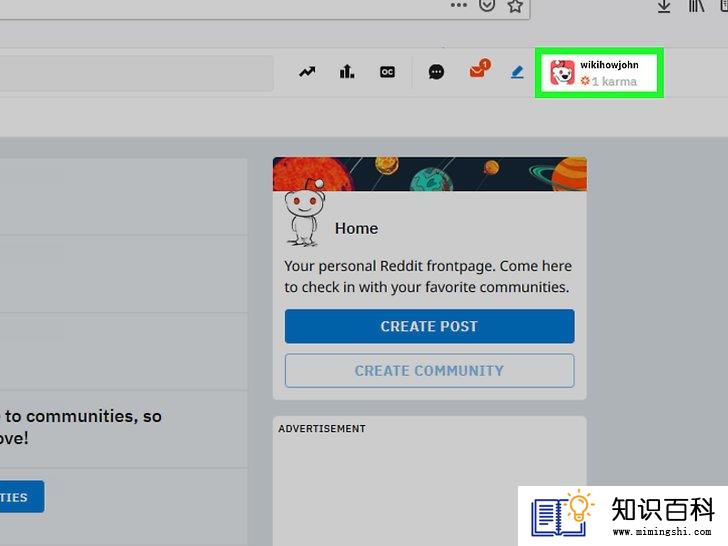Screen dimensions: 728x546
Task: Click the Reddit search field
Action: coord(136,73)
